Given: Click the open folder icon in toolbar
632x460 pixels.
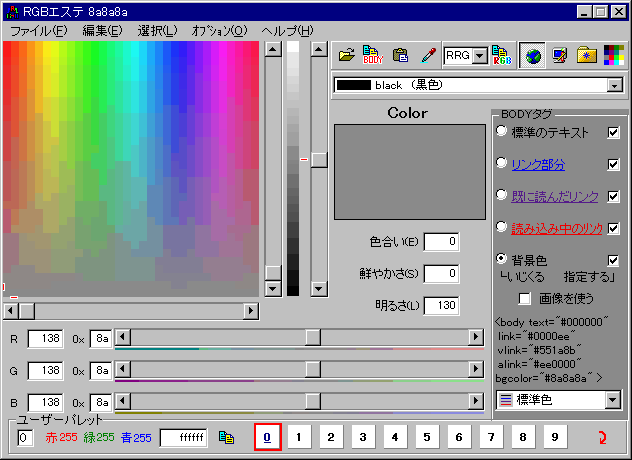Looking at the screenshot, I should (x=346, y=56).
